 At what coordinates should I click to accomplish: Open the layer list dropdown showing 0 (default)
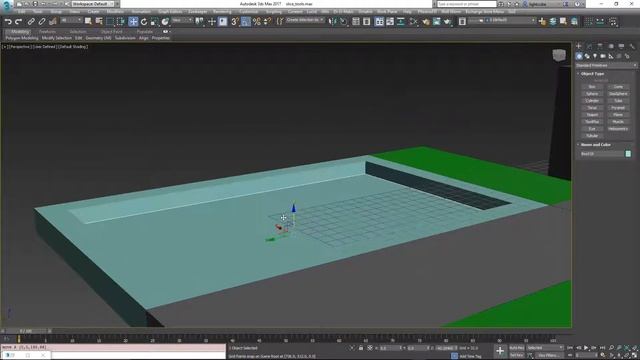[502, 20]
